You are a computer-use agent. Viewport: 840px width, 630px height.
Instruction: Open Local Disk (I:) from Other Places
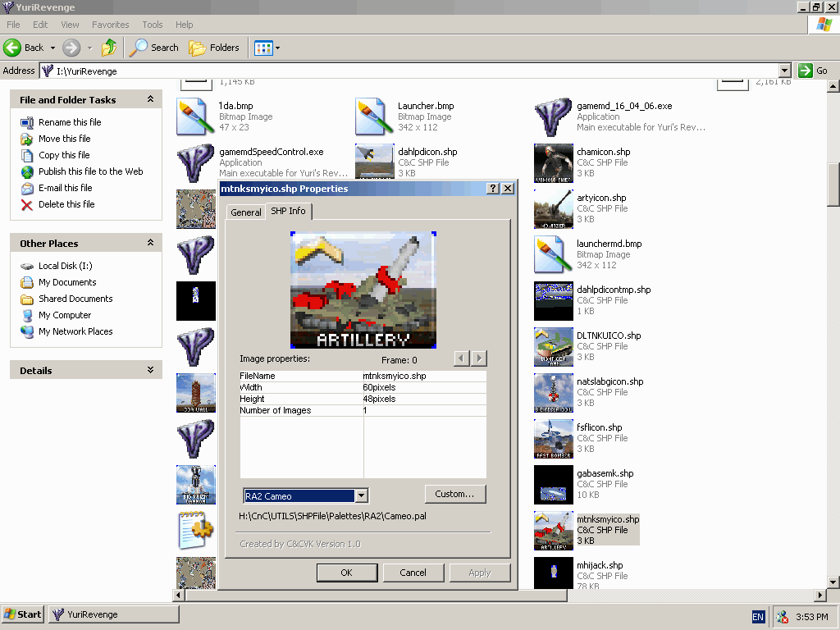pyautogui.click(x=66, y=266)
